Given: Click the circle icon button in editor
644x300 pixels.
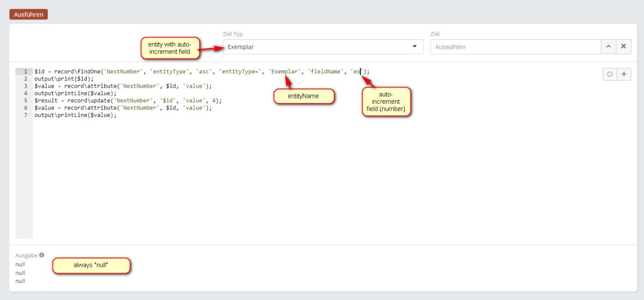Looking at the screenshot, I should [x=609, y=75].
